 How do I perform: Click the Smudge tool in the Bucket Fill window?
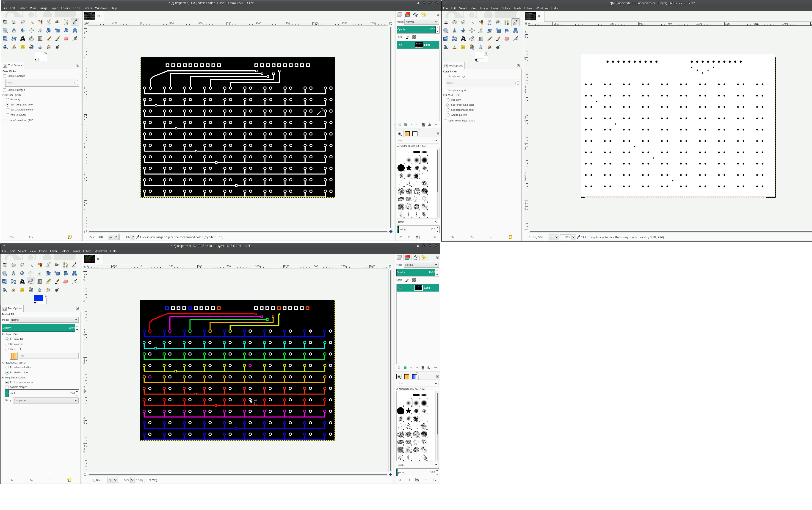[x=48, y=290]
